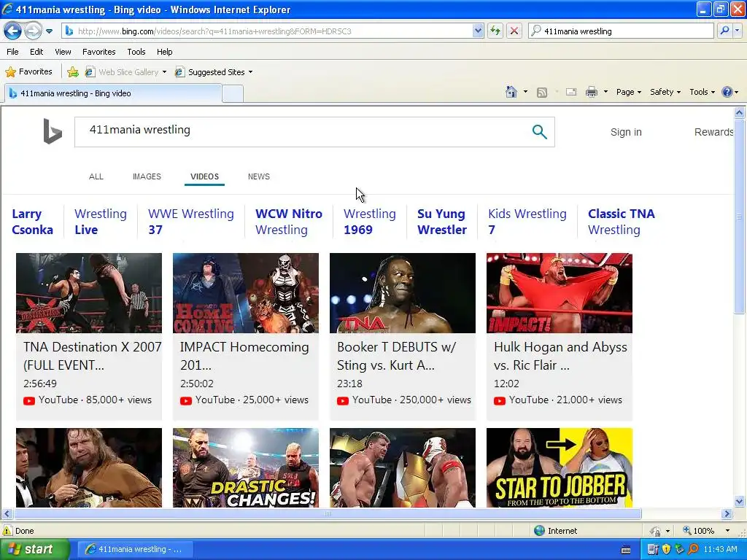The width and height of the screenshot is (747, 560).
Task: Click the taskbar keyboard icon
Action: point(626,550)
